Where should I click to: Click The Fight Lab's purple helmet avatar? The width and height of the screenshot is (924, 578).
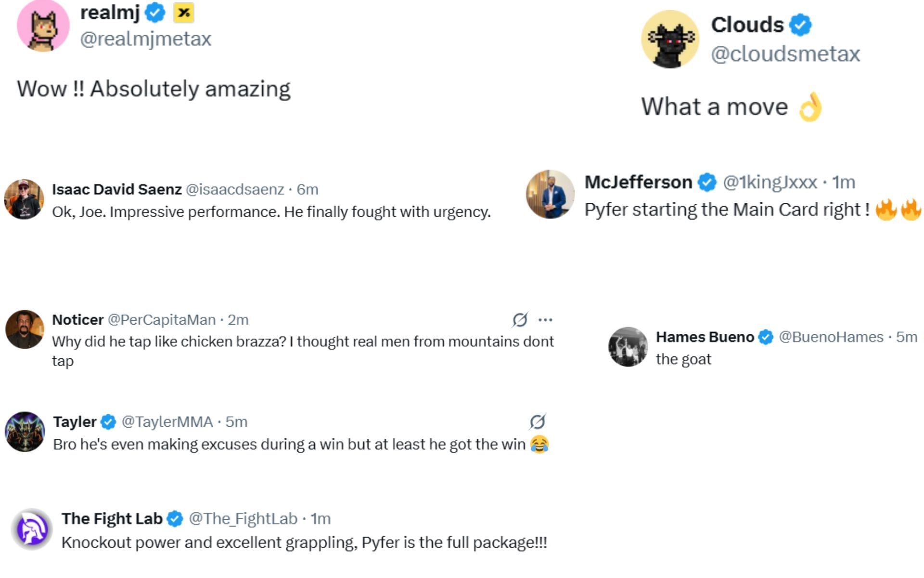32,529
